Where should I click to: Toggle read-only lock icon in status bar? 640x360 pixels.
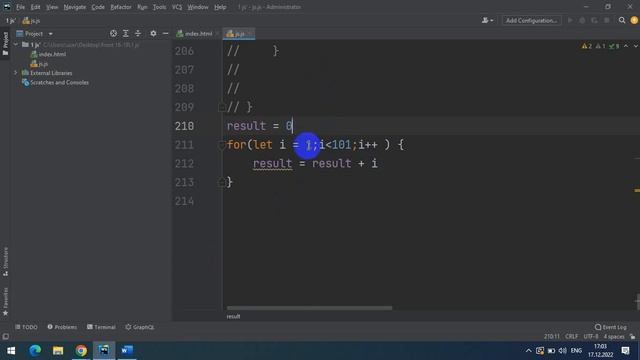632,337
